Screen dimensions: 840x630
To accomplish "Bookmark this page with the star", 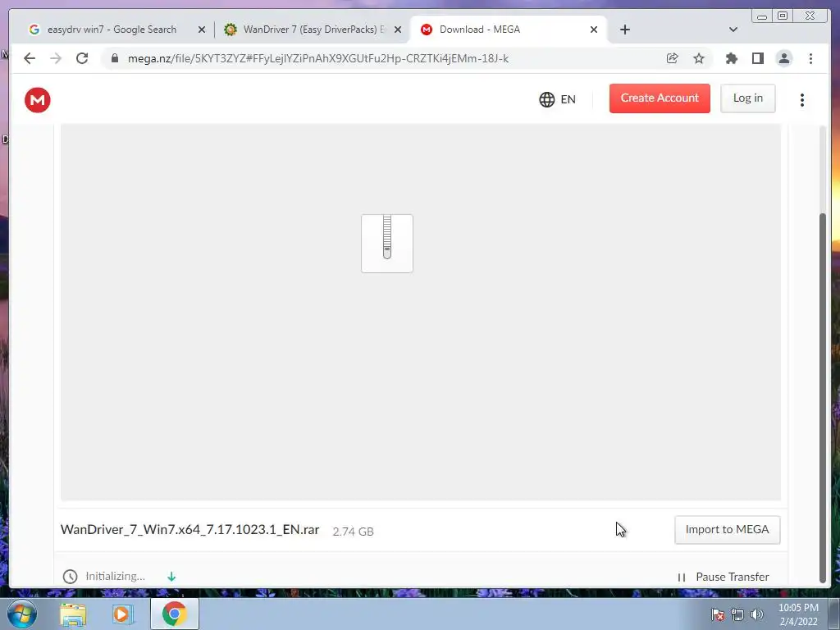I will point(699,58).
